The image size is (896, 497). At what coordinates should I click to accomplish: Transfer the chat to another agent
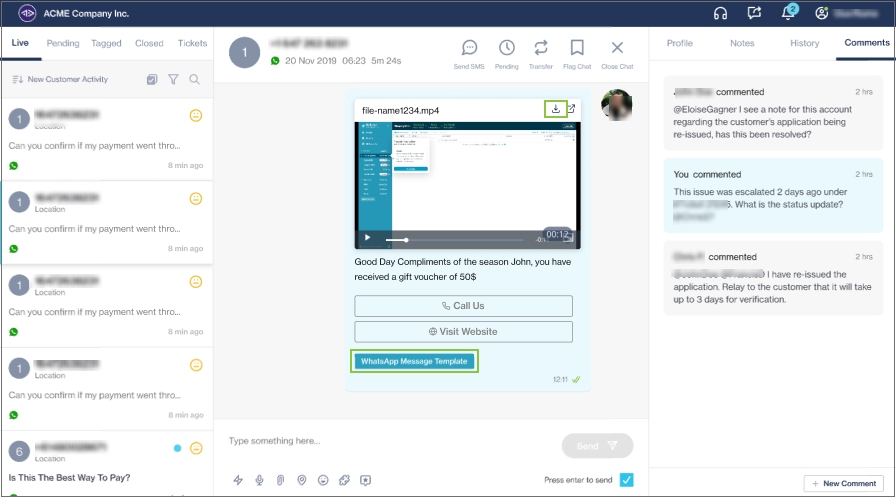[541, 49]
